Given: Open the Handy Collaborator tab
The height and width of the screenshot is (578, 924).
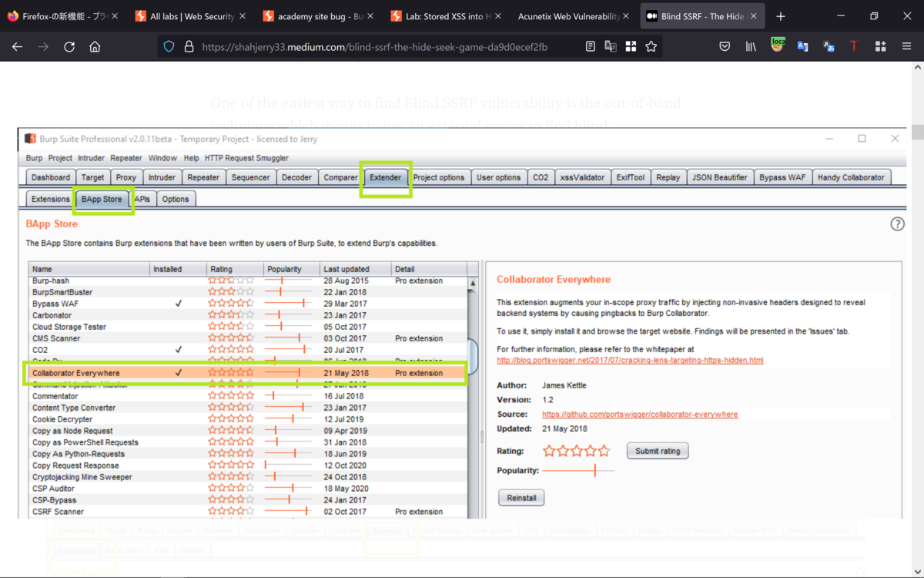Looking at the screenshot, I should pos(851,177).
